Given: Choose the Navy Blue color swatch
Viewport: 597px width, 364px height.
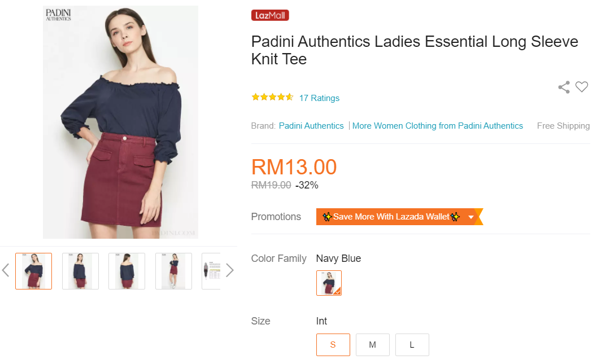Looking at the screenshot, I should click(329, 283).
